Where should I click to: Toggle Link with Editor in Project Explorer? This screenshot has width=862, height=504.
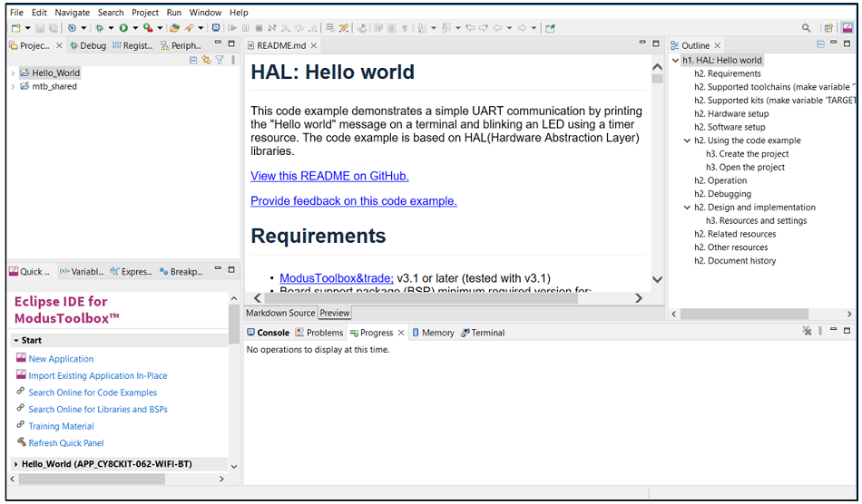(x=206, y=61)
